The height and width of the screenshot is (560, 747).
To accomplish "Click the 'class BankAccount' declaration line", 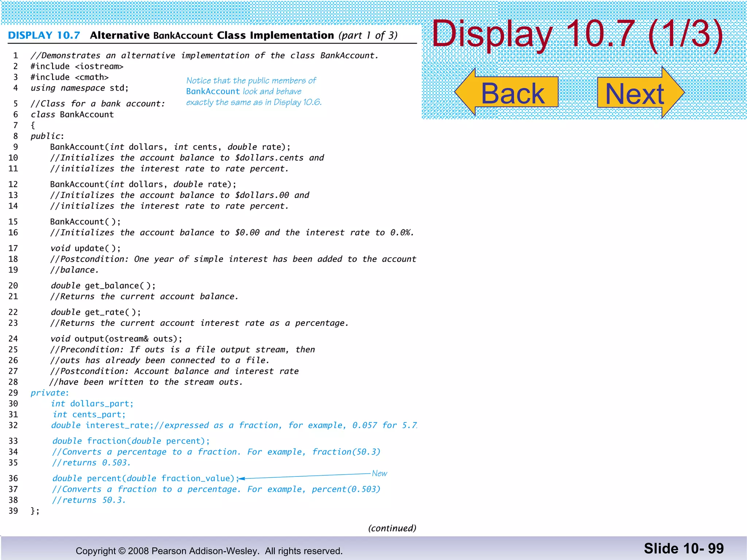I will point(72,114).
